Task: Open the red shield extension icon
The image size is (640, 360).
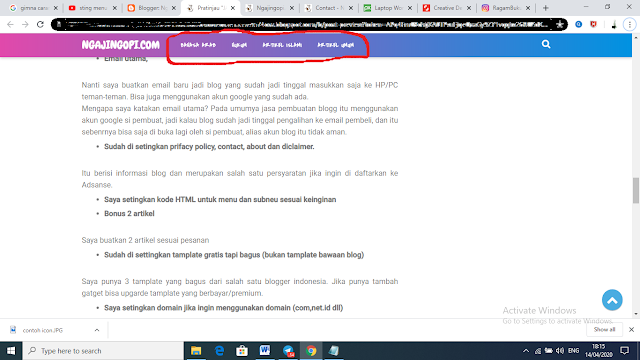Action: [593, 24]
